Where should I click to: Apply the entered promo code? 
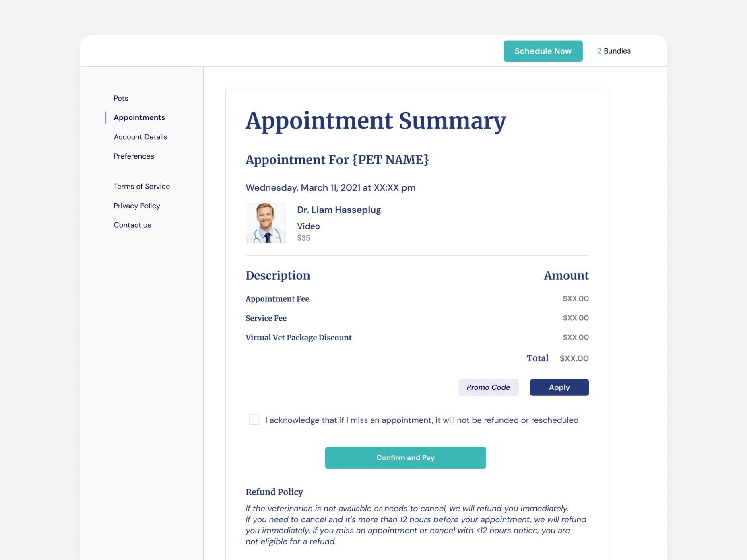pyautogui.click(x=559, y=387)
